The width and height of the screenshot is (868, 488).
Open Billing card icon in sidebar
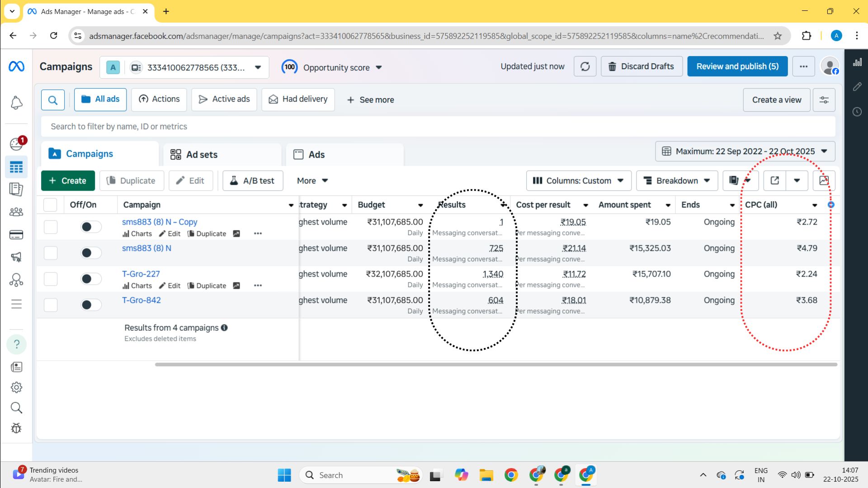16,235
